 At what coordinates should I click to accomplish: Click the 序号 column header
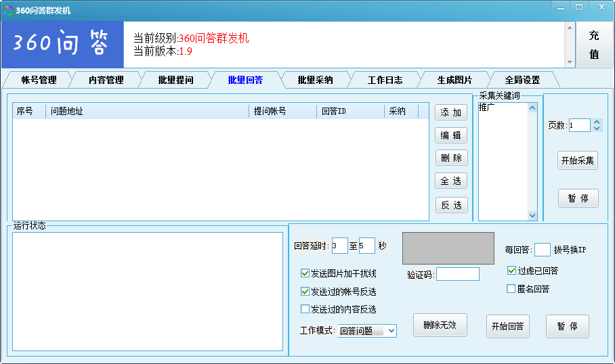tap(29, 111)
